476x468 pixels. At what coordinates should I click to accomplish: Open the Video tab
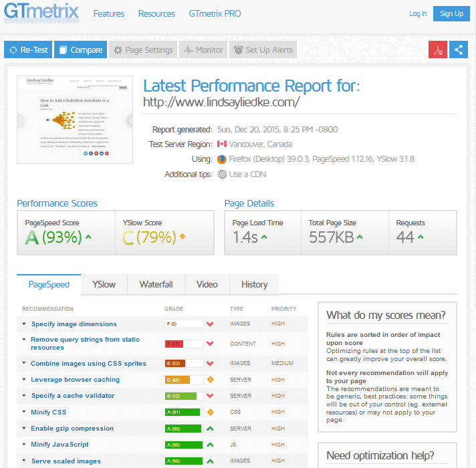[x=207, y=284]
